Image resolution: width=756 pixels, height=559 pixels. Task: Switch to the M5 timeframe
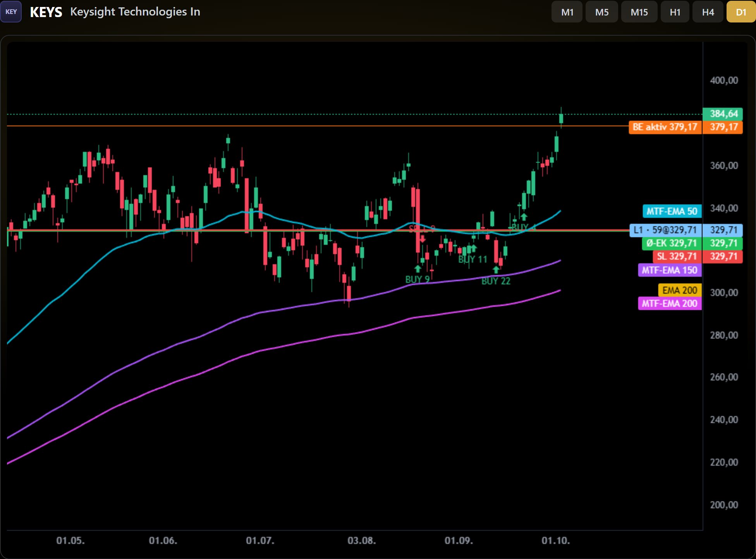click(602, 12)
